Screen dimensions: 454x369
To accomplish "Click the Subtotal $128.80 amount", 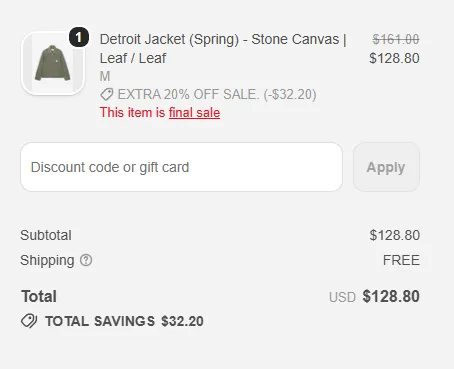I will 395,235.
